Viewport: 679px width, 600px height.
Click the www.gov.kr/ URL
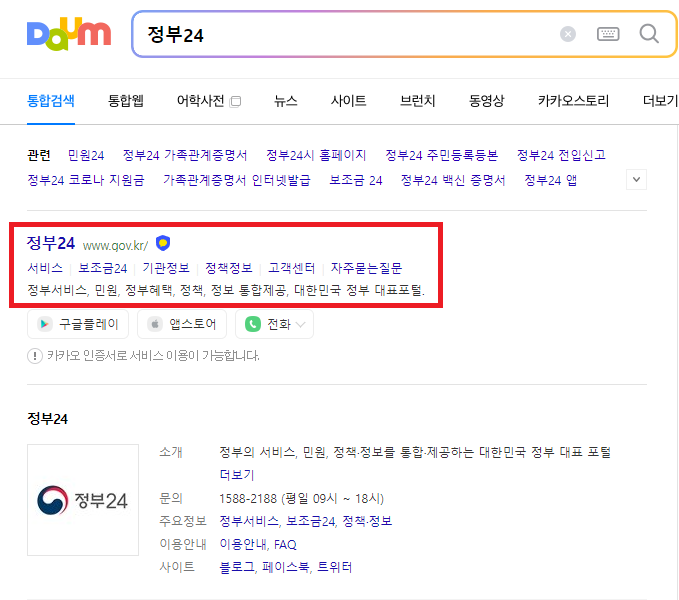point(115,245)
